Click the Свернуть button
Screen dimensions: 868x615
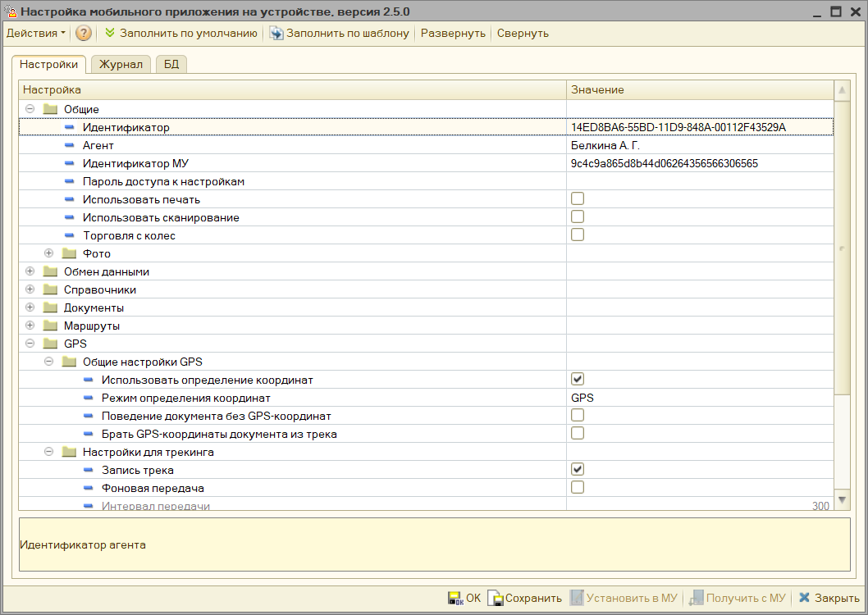click(x=523, y=33)
